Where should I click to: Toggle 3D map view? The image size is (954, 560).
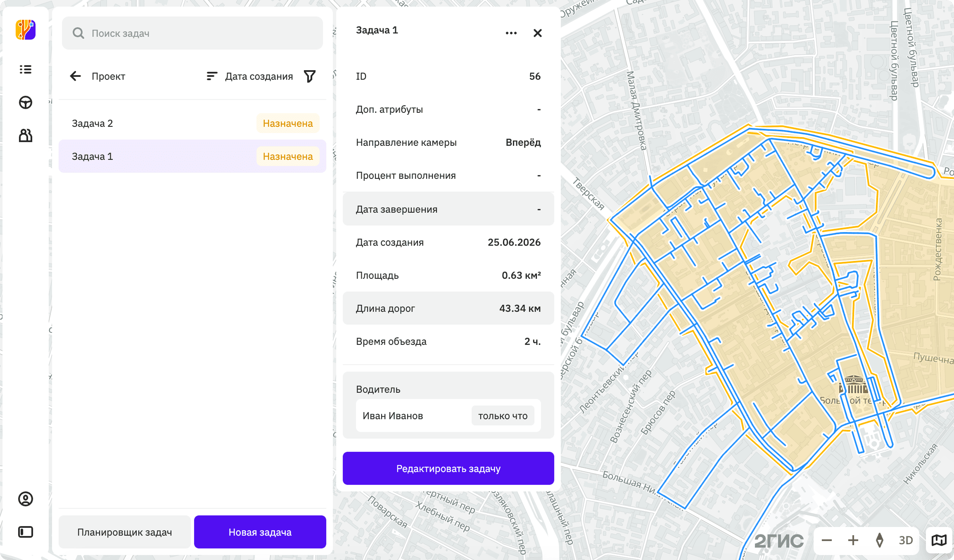pos(906,540)
